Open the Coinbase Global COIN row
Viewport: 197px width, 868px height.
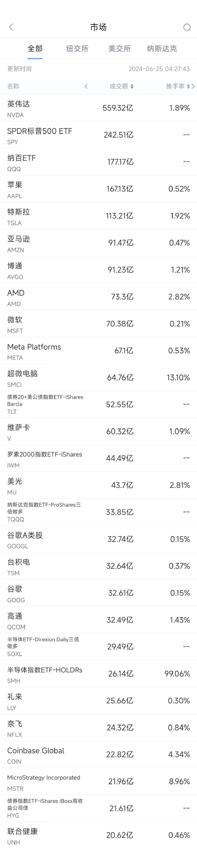tap(98, 755)
